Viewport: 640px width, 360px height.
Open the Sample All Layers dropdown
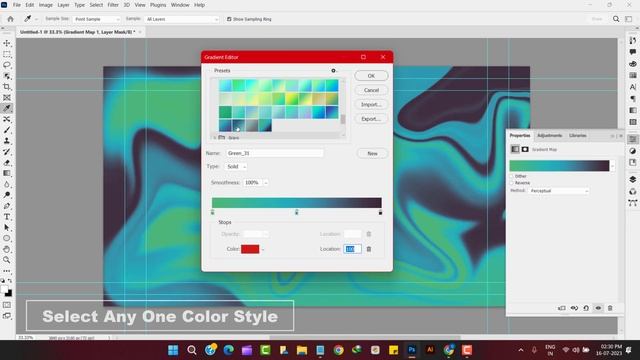[182, 19]
